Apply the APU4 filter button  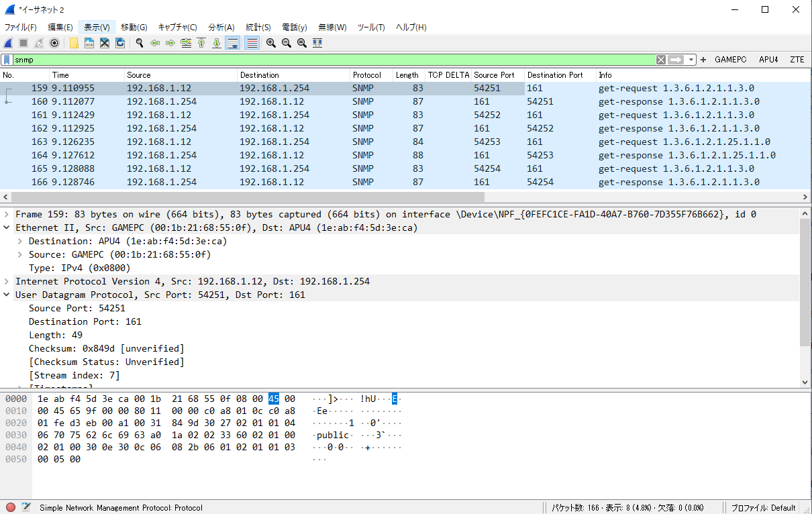tap(768, 60)
